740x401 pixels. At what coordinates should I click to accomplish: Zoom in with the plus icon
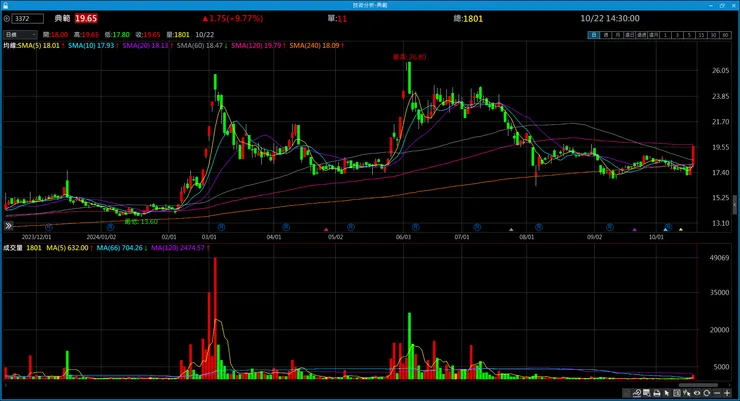[x=727, y=393]
